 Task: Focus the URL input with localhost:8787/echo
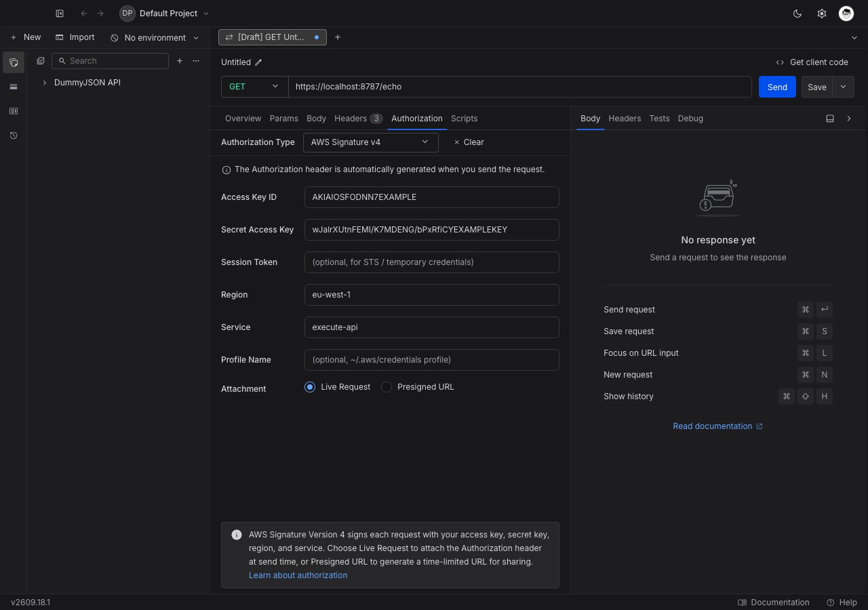[520, 87]
